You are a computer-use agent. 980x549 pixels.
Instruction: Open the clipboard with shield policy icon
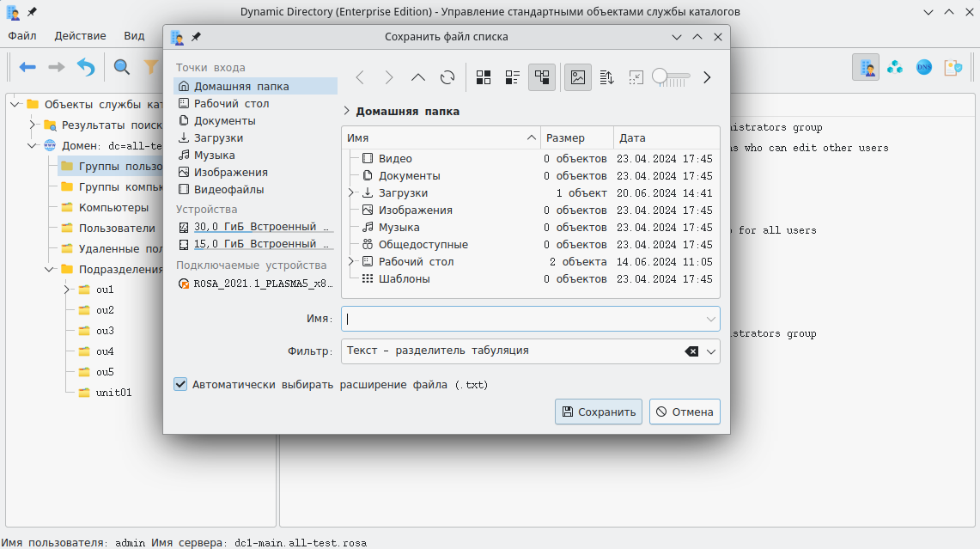953,67
